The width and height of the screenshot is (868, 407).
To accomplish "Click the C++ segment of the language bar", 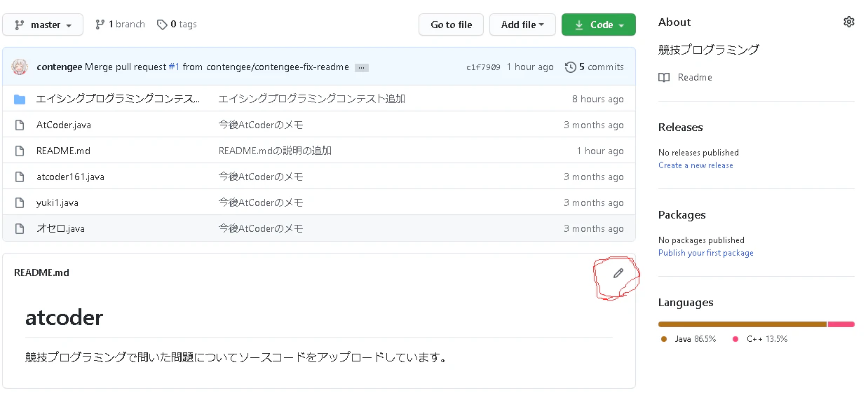I will click(841, 324).
